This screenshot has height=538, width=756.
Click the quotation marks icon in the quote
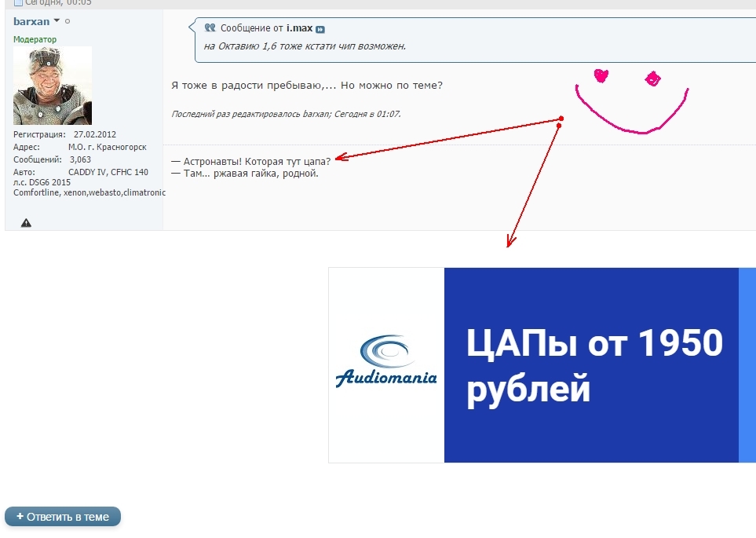click(210, 27)
